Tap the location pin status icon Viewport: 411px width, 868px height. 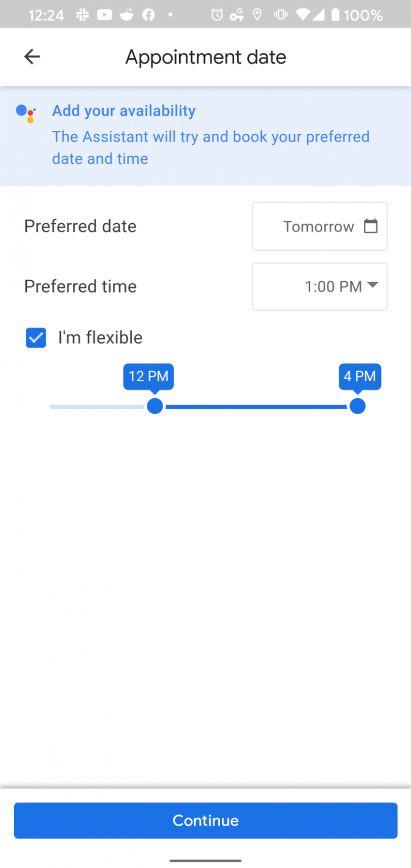click(257, 15)
